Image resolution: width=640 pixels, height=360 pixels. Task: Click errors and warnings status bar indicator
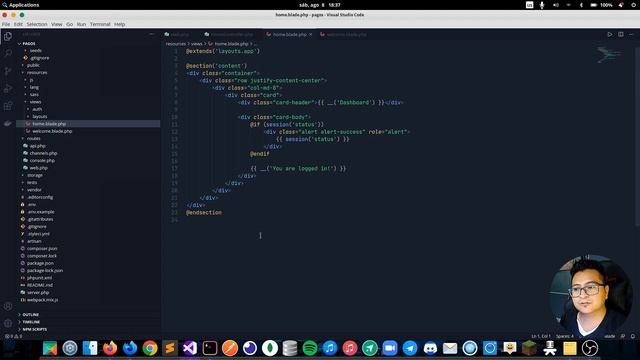pos(13,336)
